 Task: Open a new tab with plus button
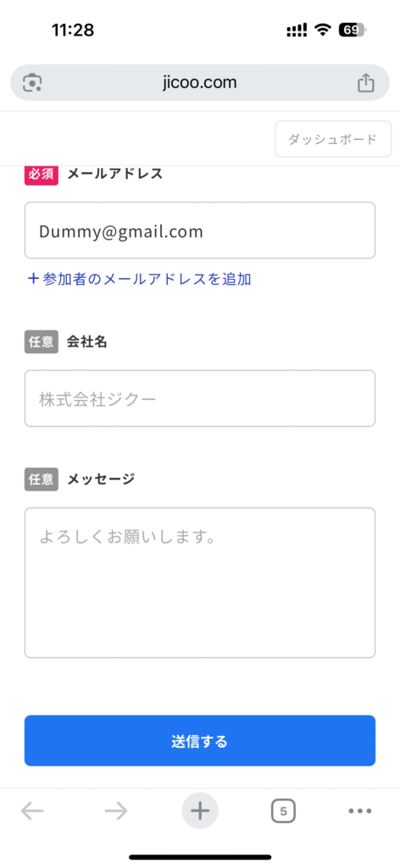pos(200,811)
